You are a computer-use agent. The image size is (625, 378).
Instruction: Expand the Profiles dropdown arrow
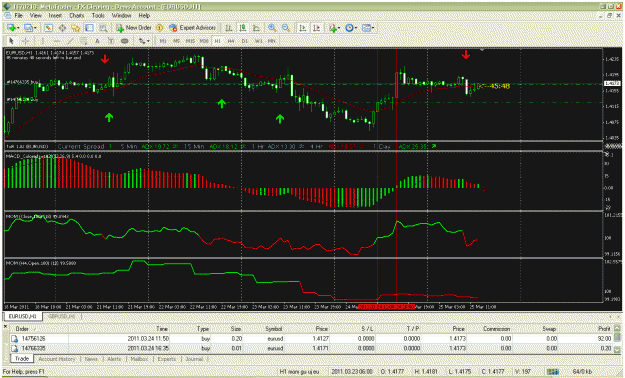[x=35, y=28]
